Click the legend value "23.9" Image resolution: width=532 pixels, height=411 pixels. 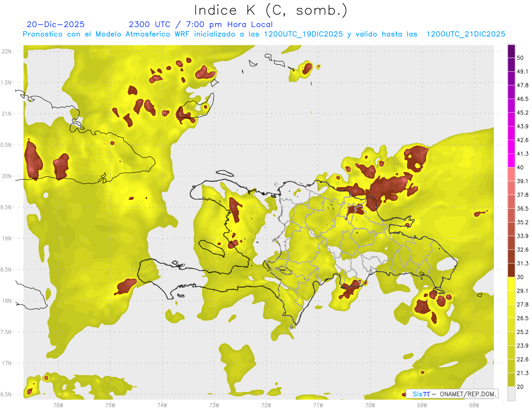(523, 346)
